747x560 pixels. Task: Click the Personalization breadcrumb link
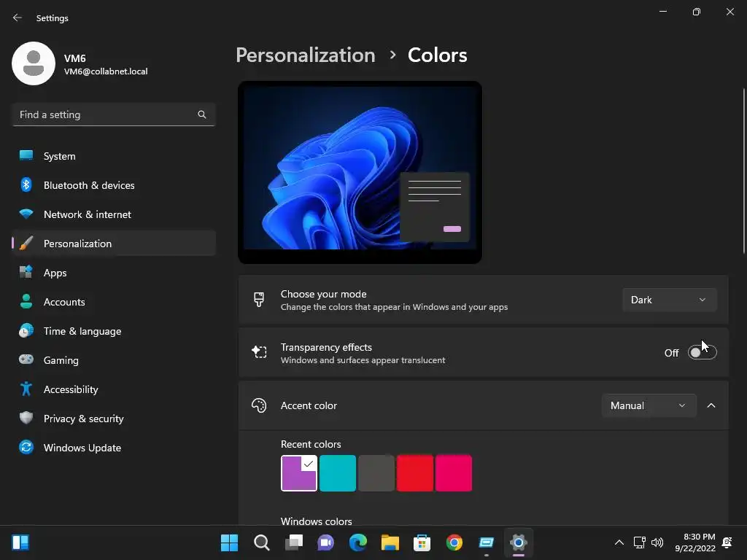click(x=306, y=55)
